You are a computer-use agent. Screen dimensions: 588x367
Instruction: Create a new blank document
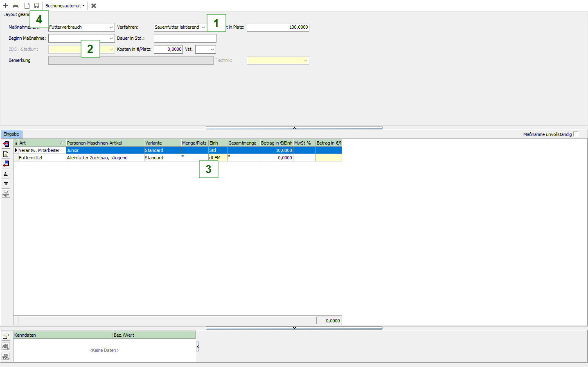point(27,6)
